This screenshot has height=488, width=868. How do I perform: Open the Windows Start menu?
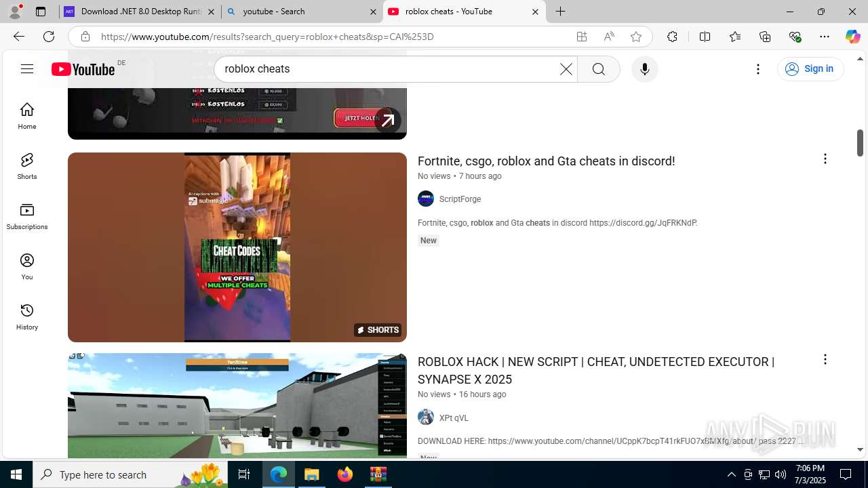pos(16,474)
